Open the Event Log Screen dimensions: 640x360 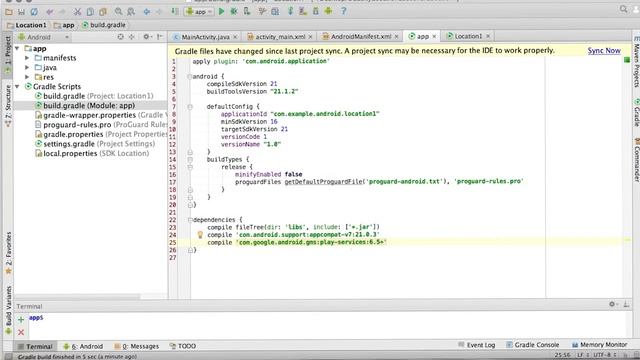pyautogui.click(x=477, y=345)
